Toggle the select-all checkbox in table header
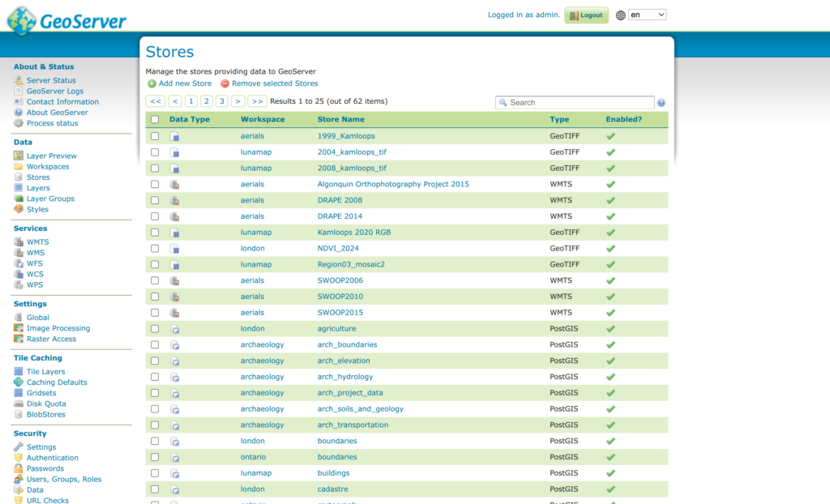830x504 pixels. click(x=155, y=120)
